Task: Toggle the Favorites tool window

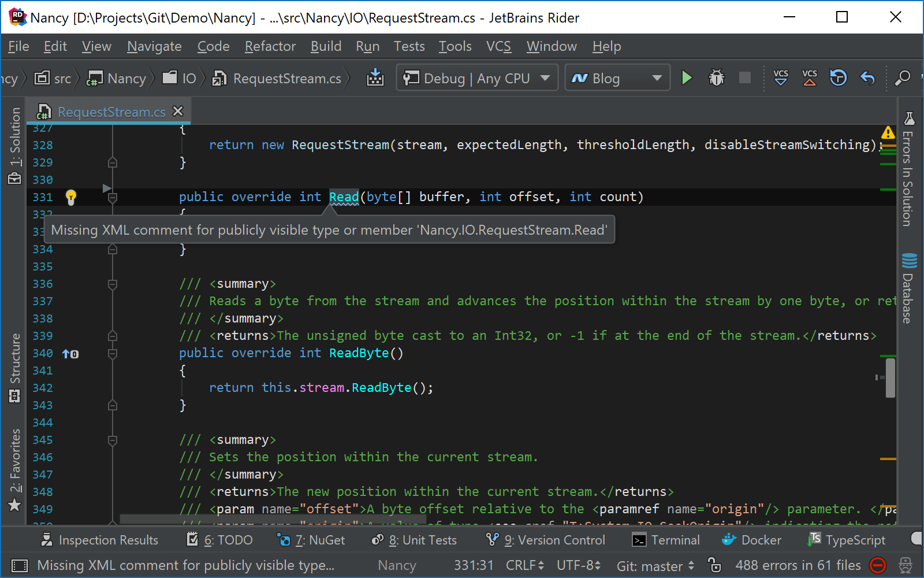Action: (14, 470)
